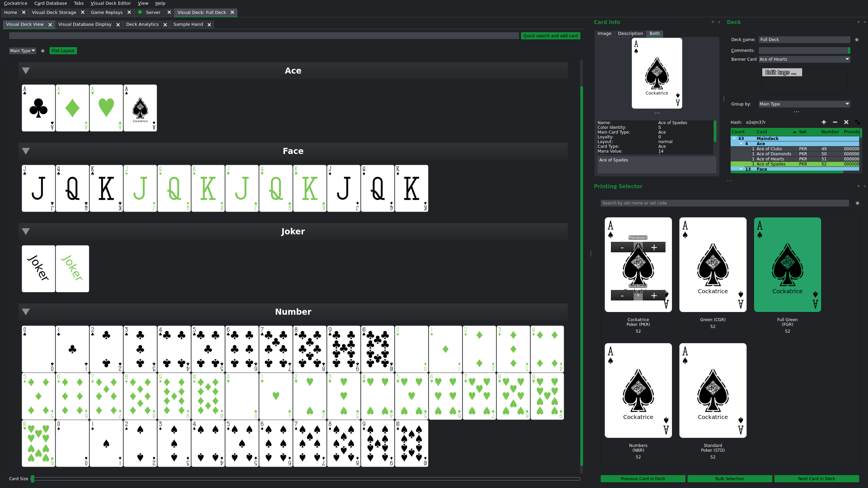Increase mainboard count on Cockatrice Poker printing
This screenshot has width=868, height=488.
pos(654,248)
